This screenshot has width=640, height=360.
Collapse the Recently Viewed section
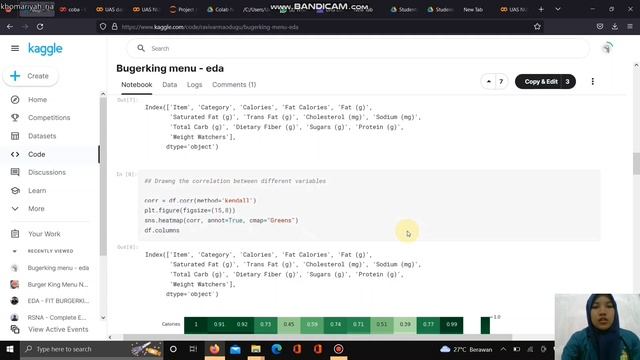pyautogui.click(x=15, y=251)
